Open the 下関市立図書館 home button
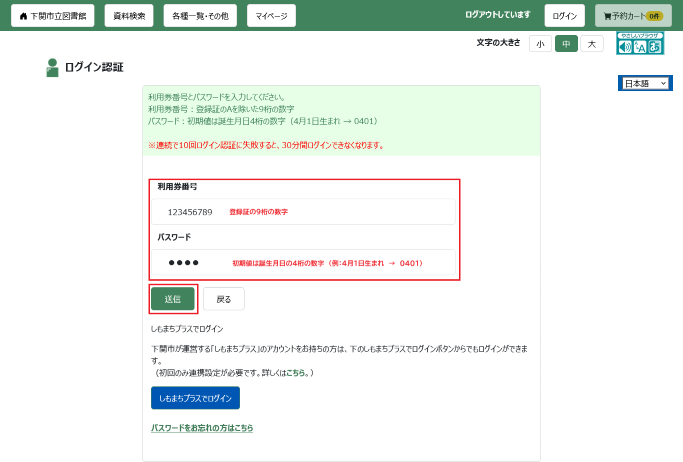 coord(52,16)
